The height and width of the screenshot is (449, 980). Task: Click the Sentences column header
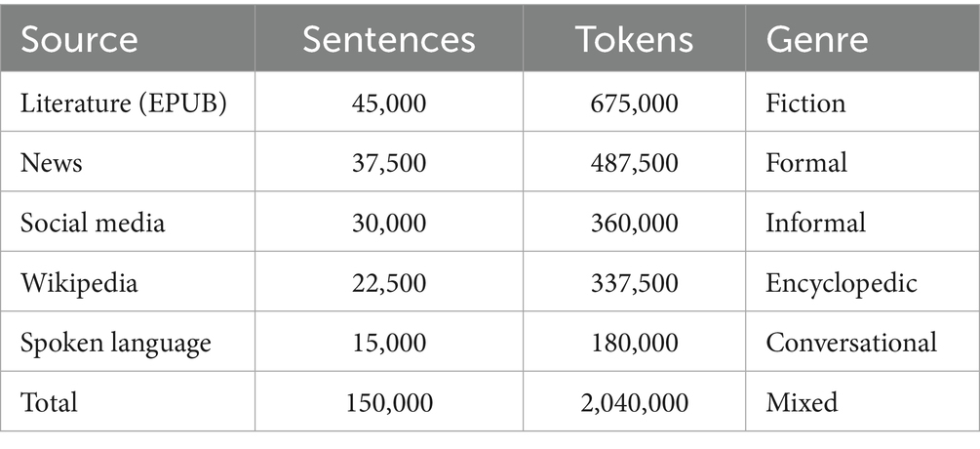click(x=388, y=39)
